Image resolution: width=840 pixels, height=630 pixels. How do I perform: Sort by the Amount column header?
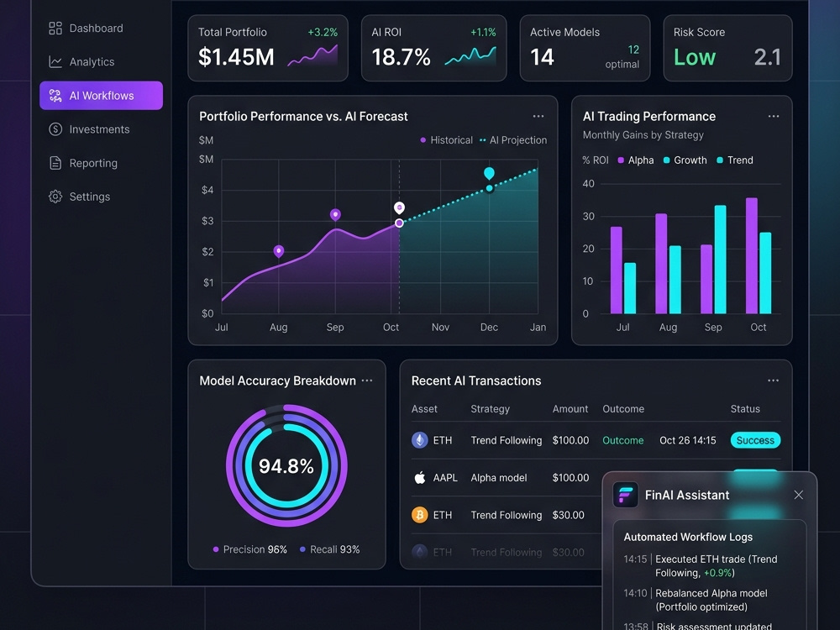click(x=570, y=409)
